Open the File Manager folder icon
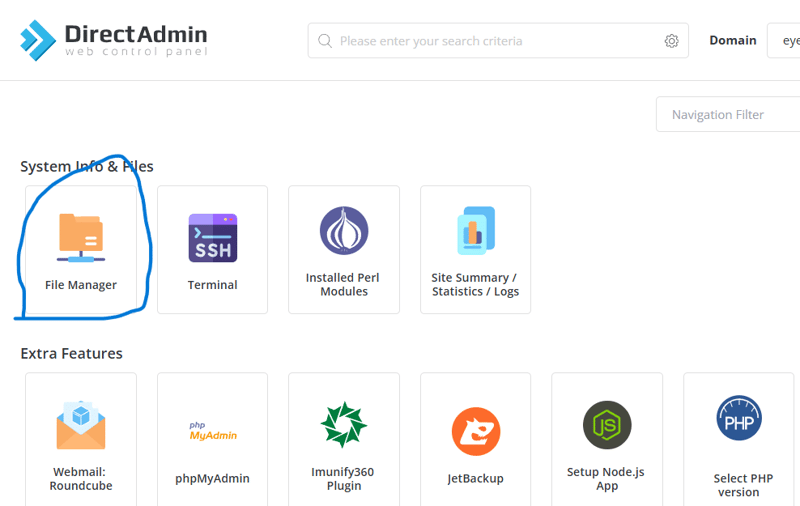This screenshot has height=506, width=800. 81,238
